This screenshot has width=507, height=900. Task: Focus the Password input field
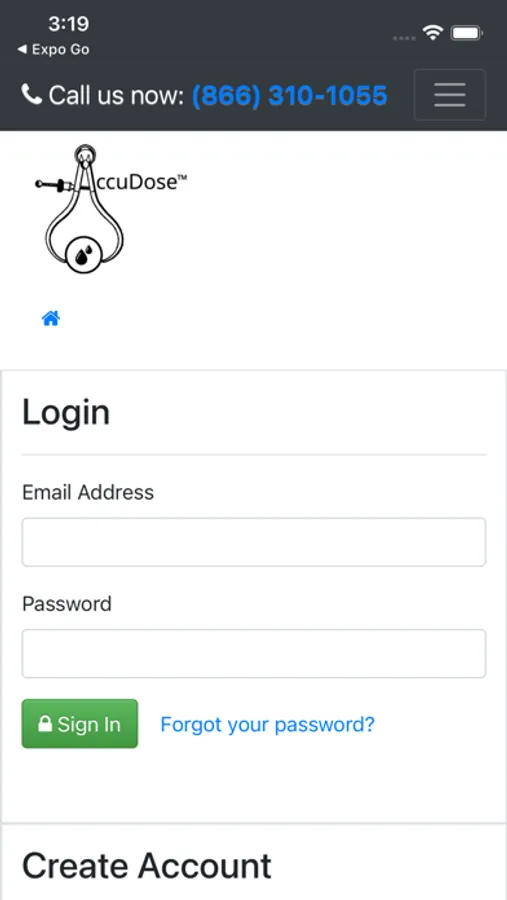point(254,653)
